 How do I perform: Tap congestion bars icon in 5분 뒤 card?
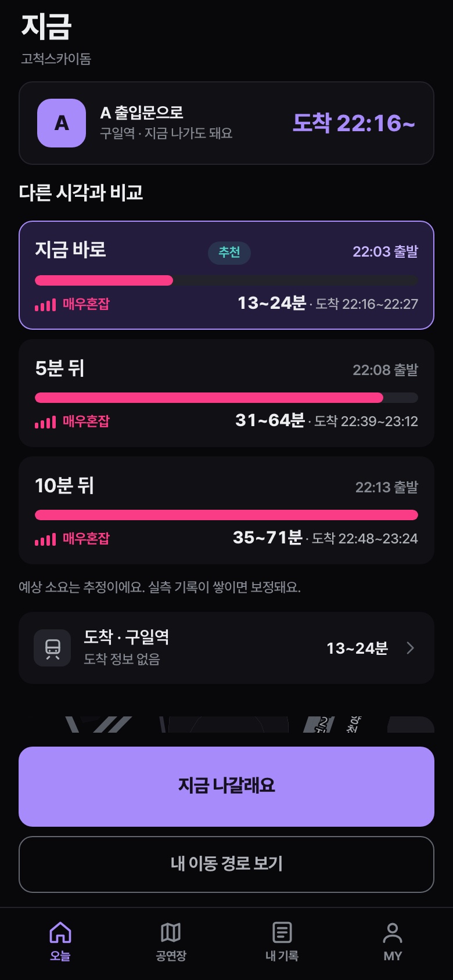point(45,421)
